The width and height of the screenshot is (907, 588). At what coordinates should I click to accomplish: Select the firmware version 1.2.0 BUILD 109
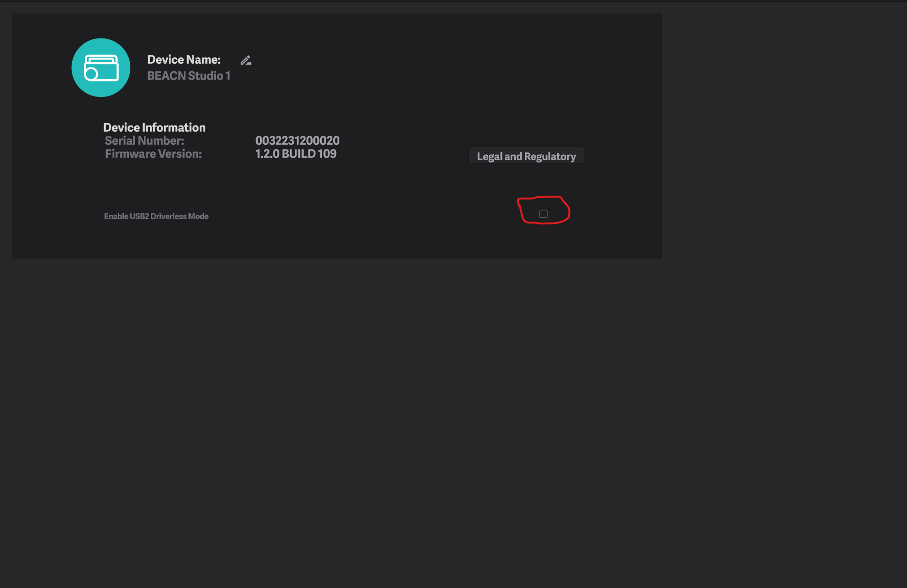click(296, 154)
